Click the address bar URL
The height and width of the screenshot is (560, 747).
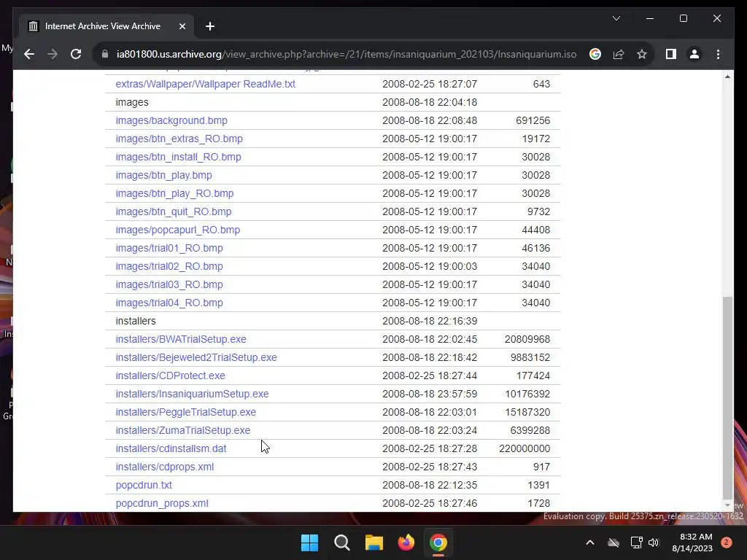(x=347, y=54)
